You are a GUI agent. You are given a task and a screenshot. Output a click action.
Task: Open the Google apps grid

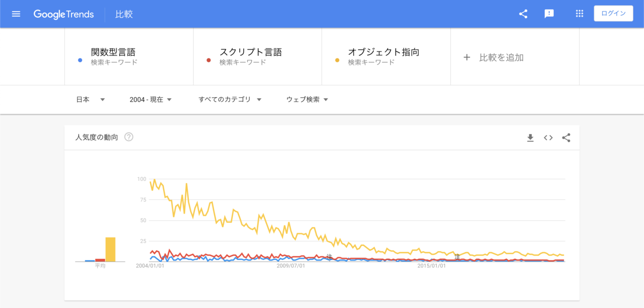579,14
